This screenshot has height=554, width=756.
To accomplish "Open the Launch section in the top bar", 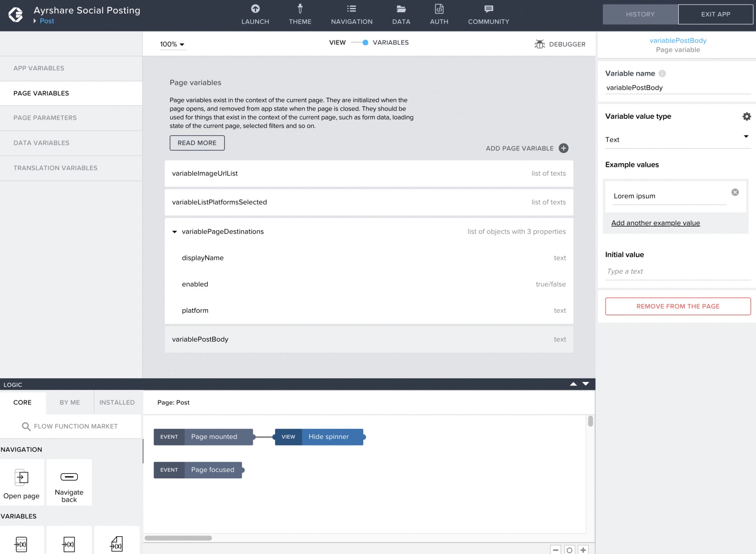I will [255, 15].
